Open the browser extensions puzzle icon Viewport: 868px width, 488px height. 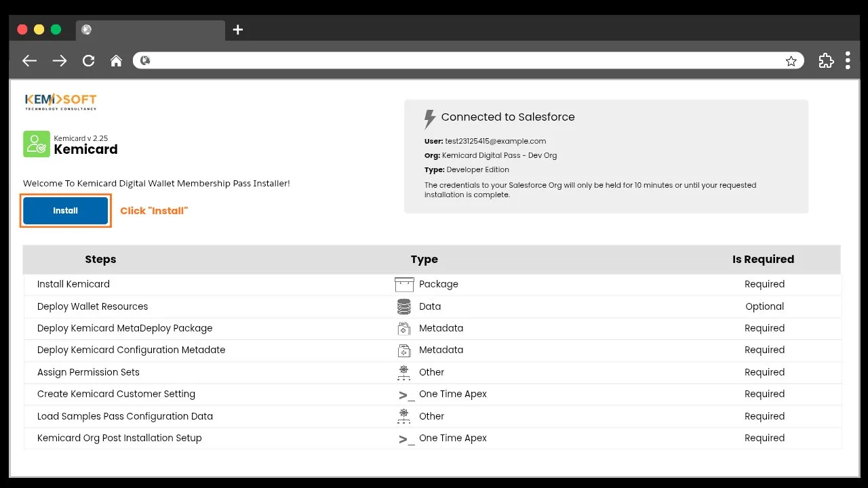click(826, 60)
